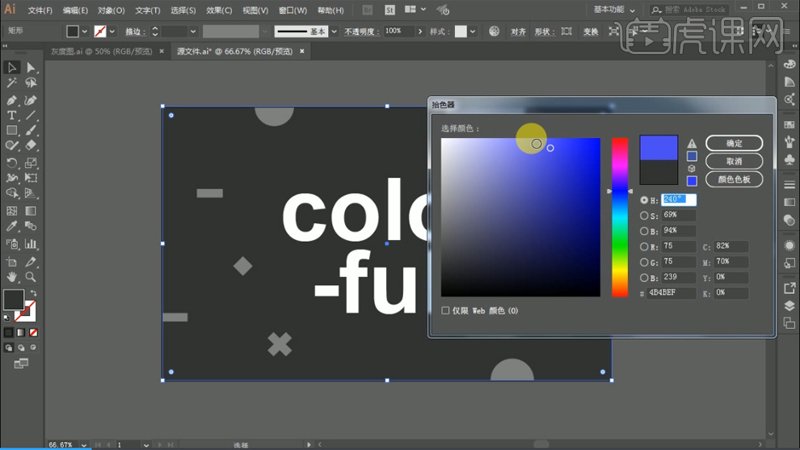Select the blue B radio button

(644, 278)
